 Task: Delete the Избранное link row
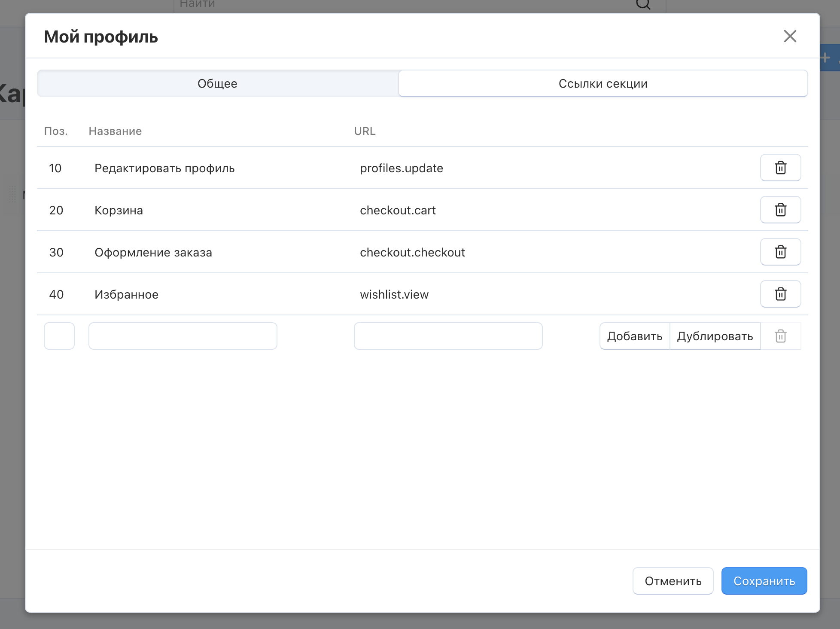pyautogui.click(x=780, y=294)
